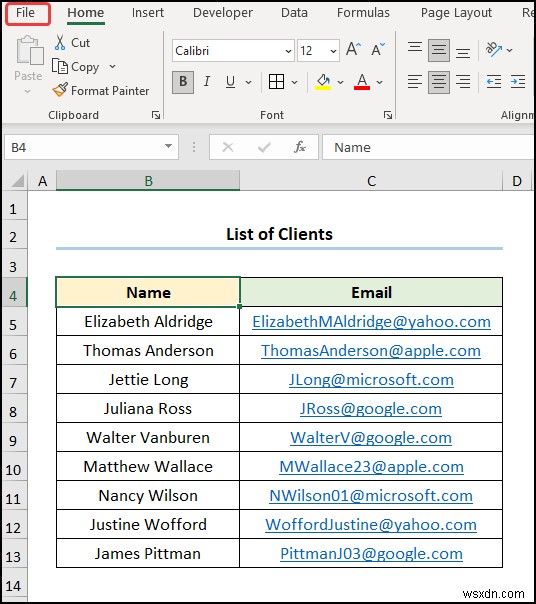Toggle Center horizontal alignment

(x=439, y=82)
